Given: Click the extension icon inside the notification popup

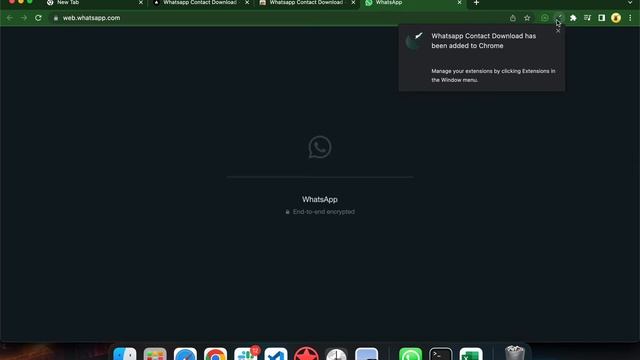Looking at the screenshot, I should tap(414, 40).
